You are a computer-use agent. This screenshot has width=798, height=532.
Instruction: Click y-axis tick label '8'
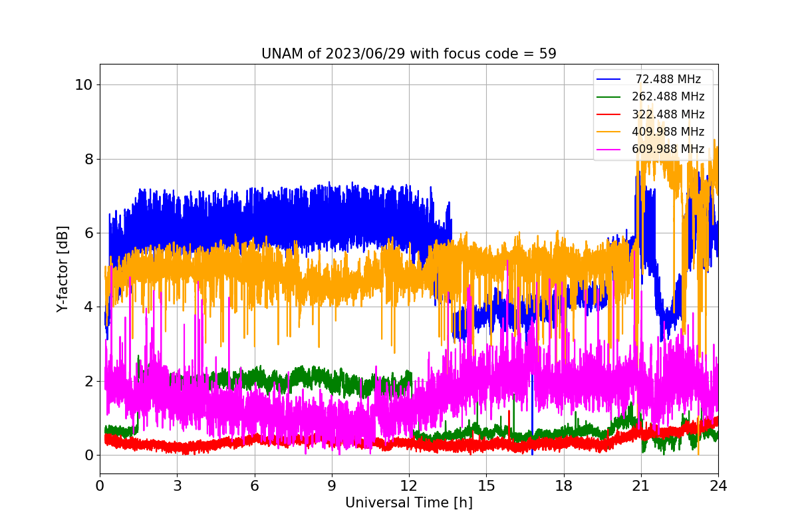[x=88, y=159]
